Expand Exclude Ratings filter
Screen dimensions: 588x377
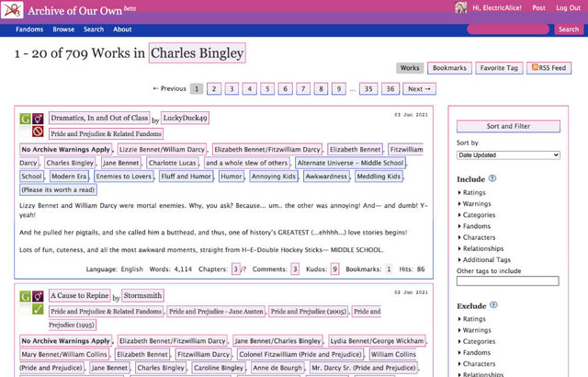(x=471, y=319)
